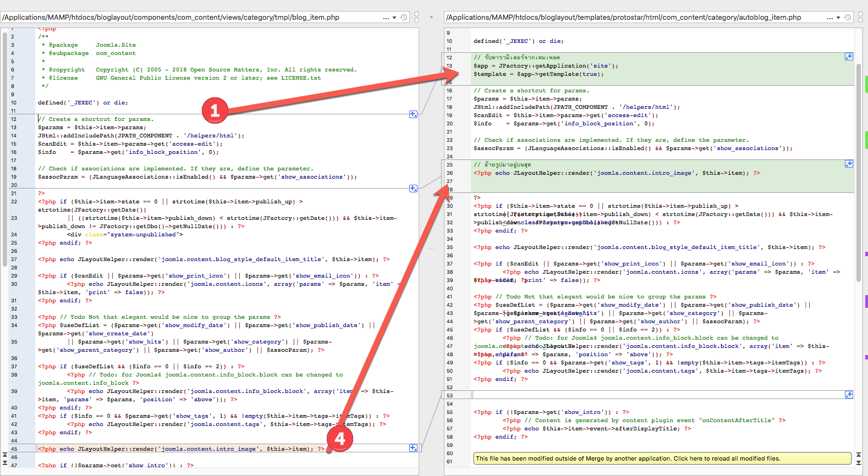Click merge icon at left line 20 change block
The height and width of the screenshot is (476, 868).
pos(414,189)
